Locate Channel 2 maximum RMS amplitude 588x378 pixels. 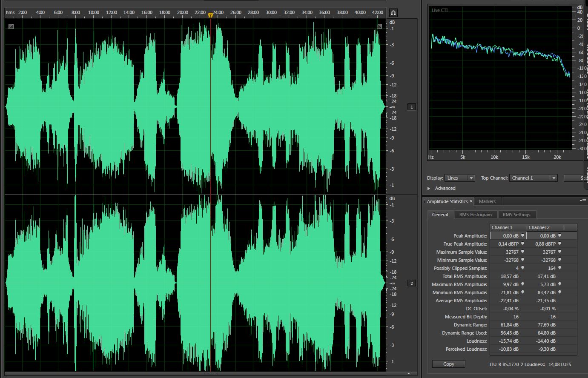(559, 284)
